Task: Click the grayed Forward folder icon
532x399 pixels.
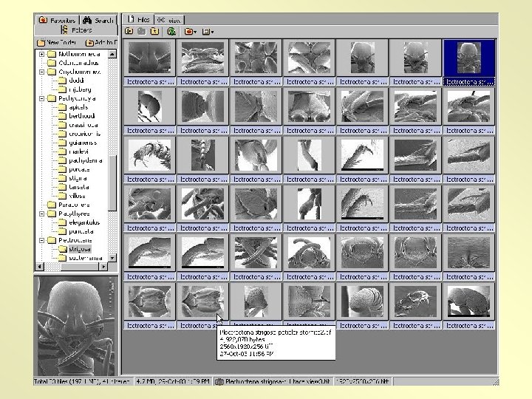Action: point(141,32)
